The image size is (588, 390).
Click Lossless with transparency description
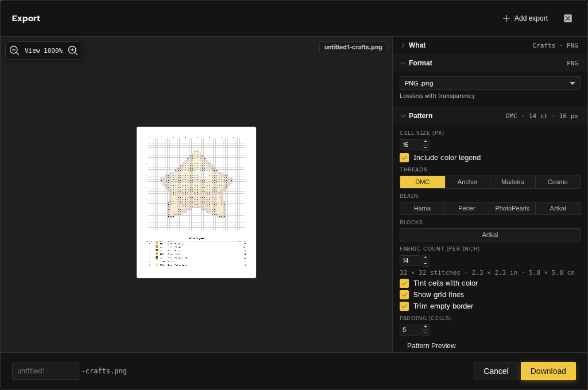pos(437,96)
